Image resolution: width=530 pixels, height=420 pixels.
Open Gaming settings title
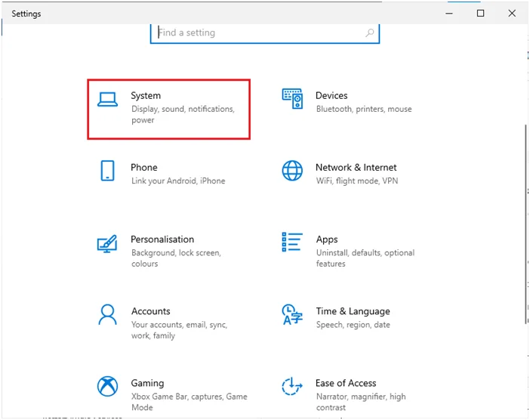click(147, 384)
